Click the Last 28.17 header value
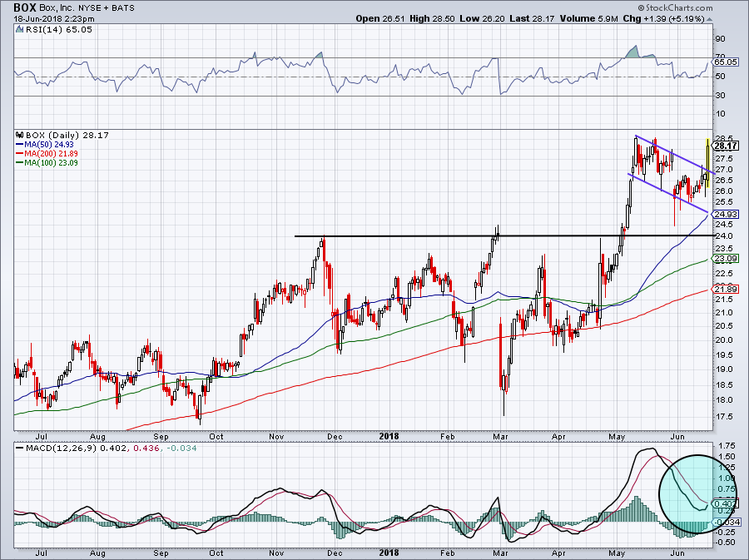749x560 pixels. click(532, 18)
